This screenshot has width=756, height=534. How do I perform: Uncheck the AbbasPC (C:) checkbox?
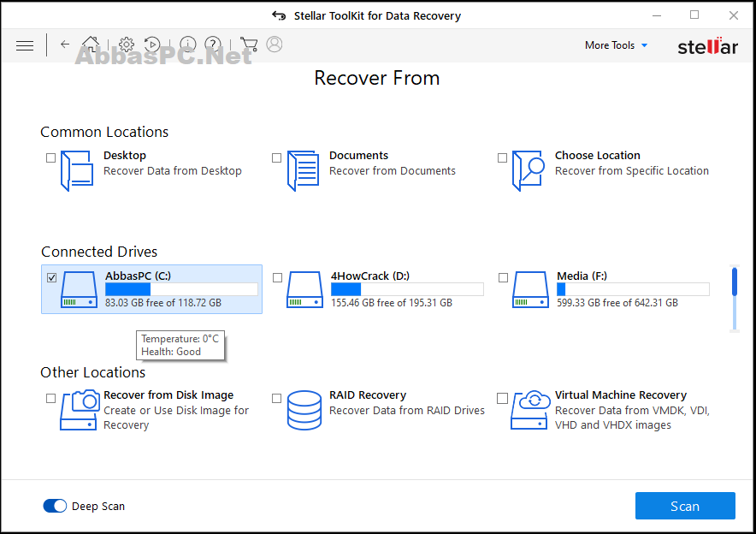coord(51,277)
